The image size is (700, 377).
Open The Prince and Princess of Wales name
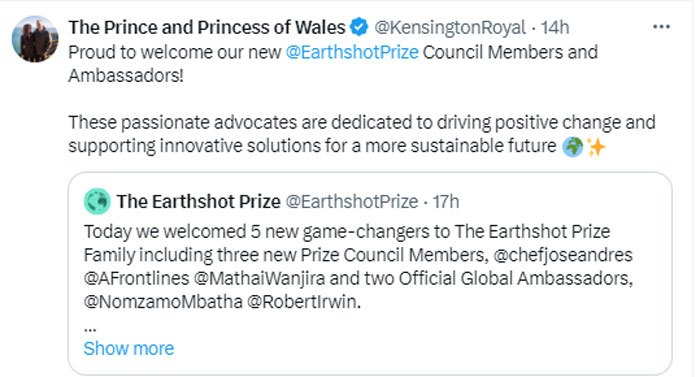point(207,27)
